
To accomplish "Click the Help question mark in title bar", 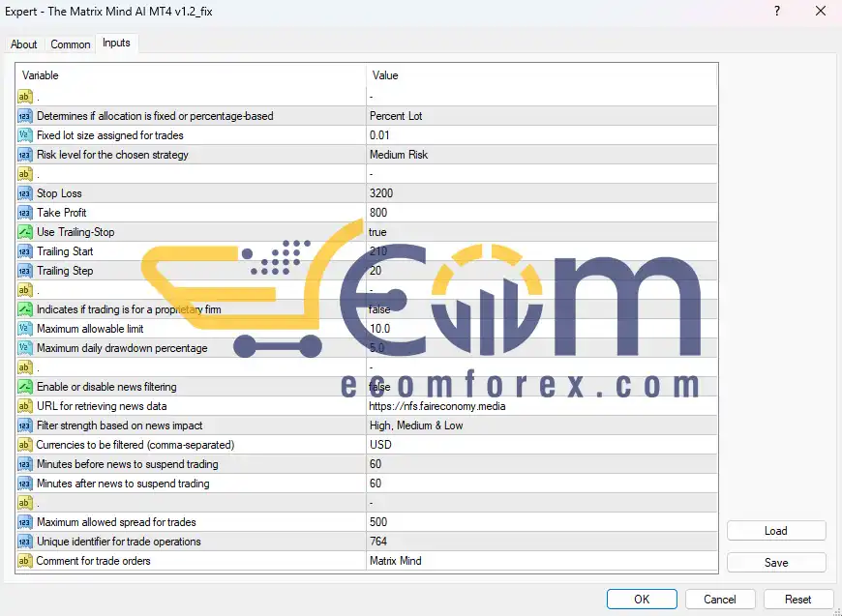I will coord(778,11).
